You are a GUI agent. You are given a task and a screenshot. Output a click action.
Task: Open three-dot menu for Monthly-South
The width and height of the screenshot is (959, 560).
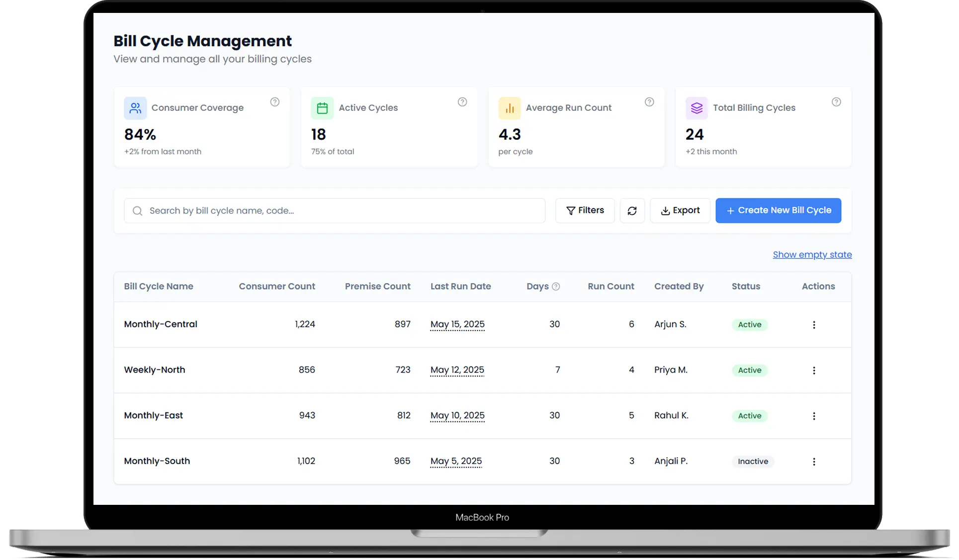pos(814,462)
